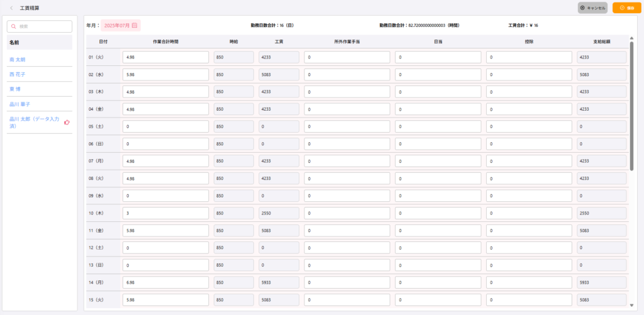Click the scrollbar up arrow
The width and height of the screenshot is (644, 315).
(631, 38)
